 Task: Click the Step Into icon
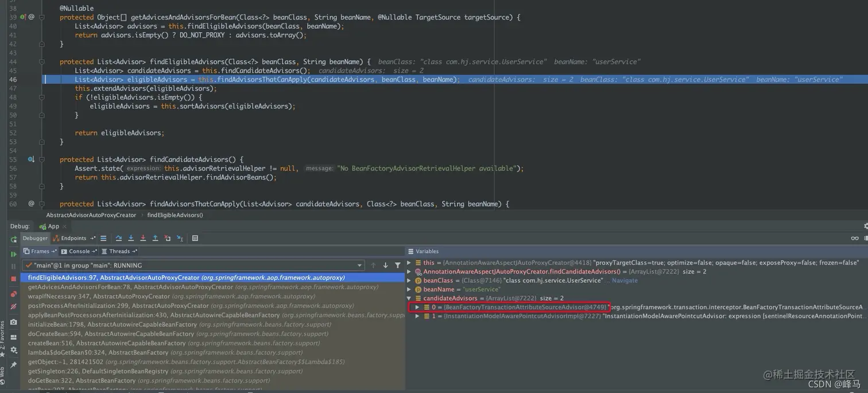point(131,238)
